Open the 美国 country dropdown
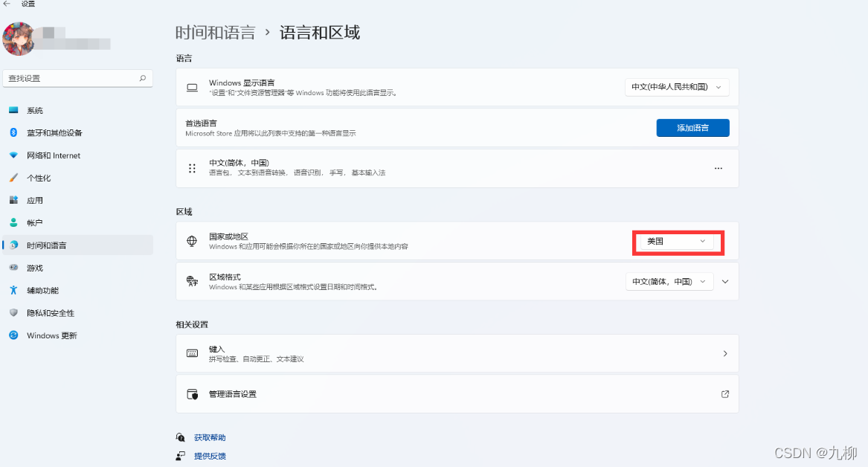Image resolution: width=868 pixels, height=467 pixels. (676, 241)
